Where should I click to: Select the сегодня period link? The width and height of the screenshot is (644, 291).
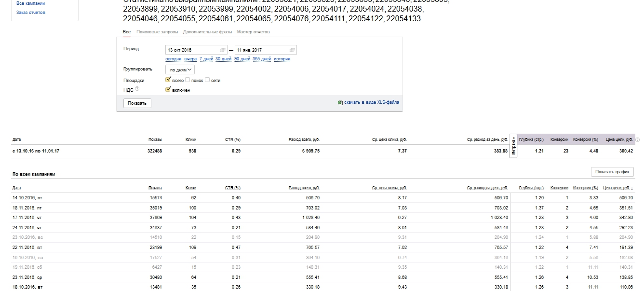(174, 59)
